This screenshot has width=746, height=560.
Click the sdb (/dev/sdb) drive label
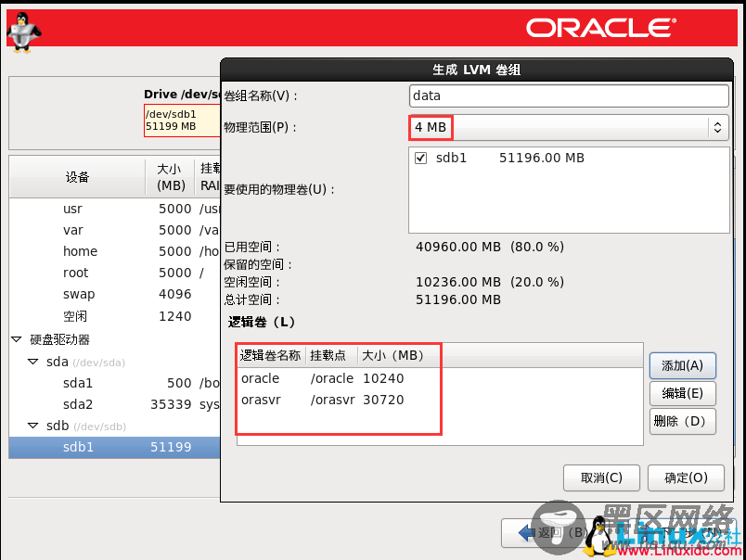(86, 426)
